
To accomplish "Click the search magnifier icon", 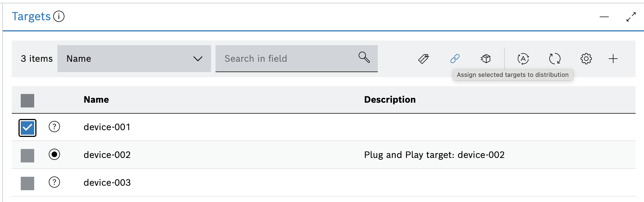I will (x=364, y=57).
